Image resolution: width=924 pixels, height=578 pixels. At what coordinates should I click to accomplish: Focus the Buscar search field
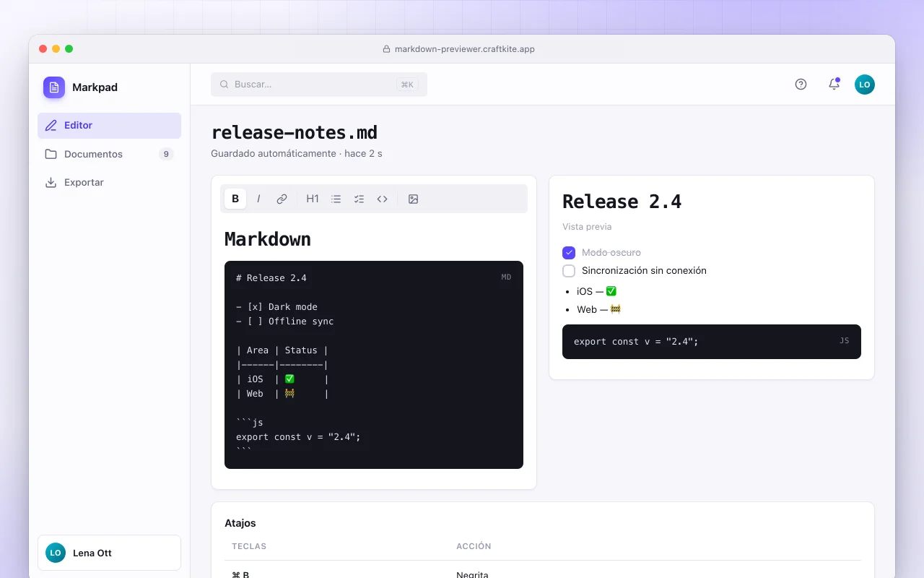click(x=319, y=85)
